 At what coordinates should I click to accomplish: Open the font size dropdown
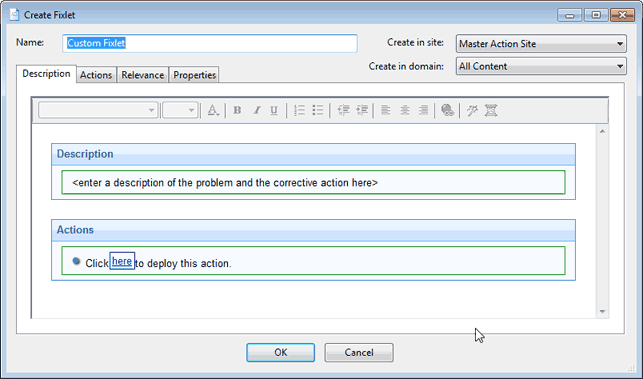[180, 110]
